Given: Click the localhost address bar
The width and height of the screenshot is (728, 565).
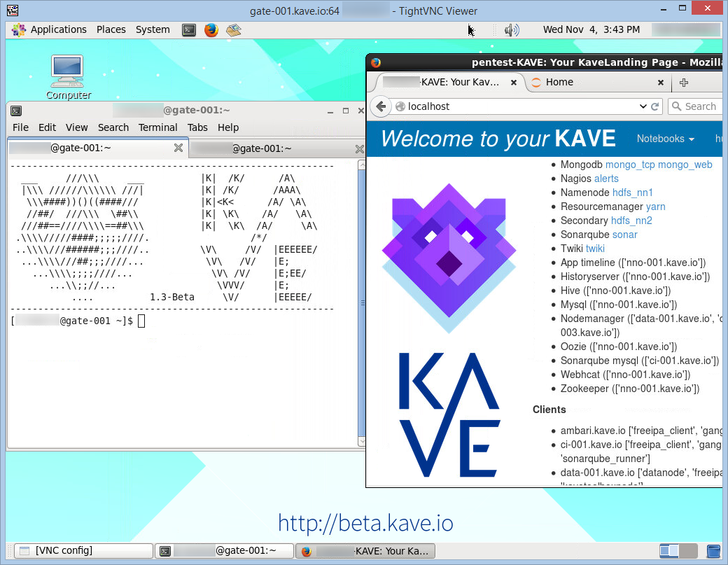Looking at the screenshot, I should coord(515,106).
